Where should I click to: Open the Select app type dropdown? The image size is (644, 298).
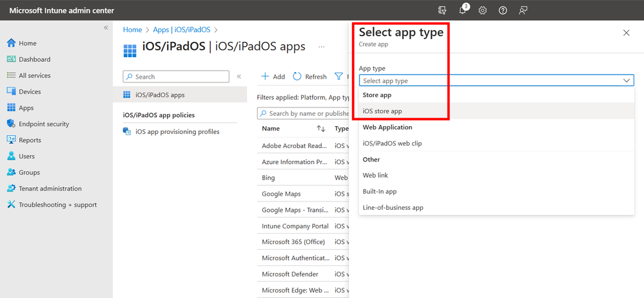pyautogui.click(x=496, y=80)
